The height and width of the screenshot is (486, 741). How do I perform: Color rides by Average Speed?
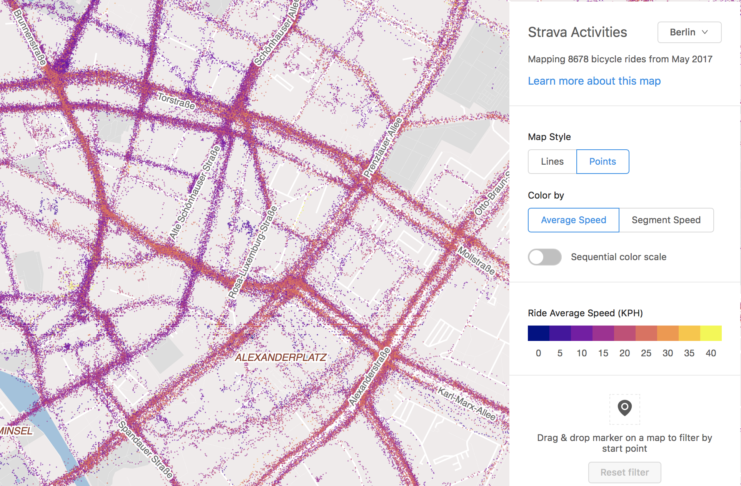(573, 220)
